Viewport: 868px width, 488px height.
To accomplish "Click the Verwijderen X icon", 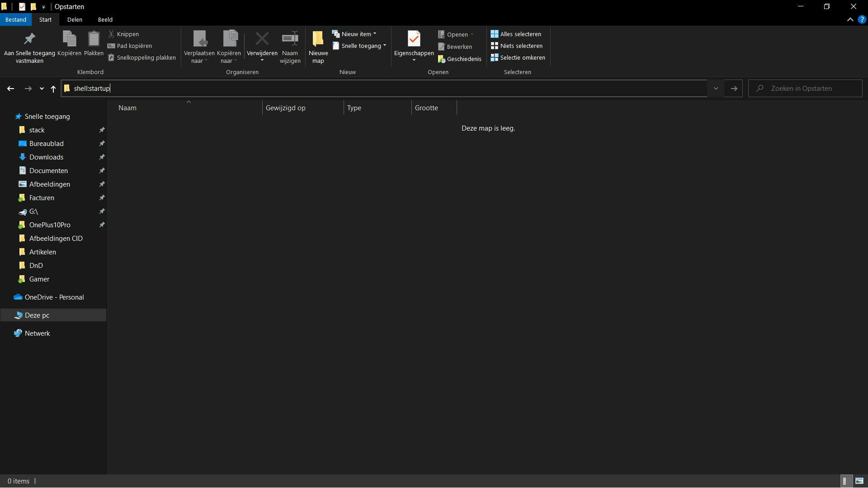I will pyautogui.click(x=262, y=39).
